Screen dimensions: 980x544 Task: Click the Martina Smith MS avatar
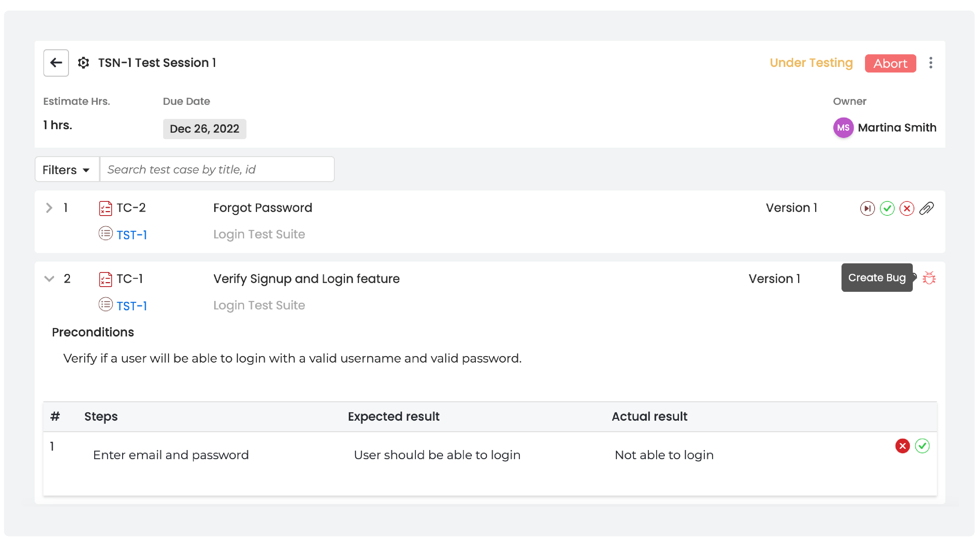pyautogui.click(x=843, y=128)
